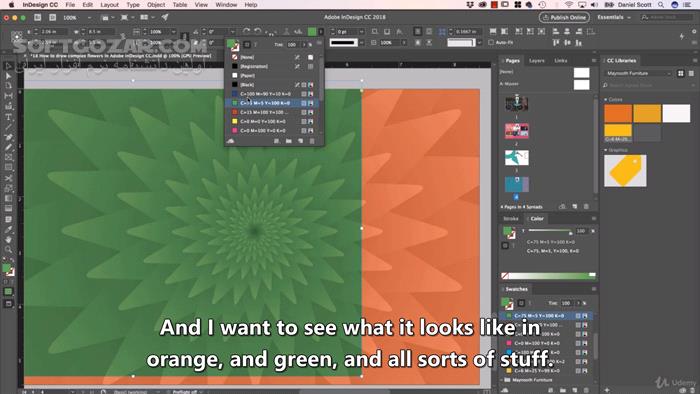700x394 pixels.
Task: Open the Swatches panel flyout menu
Action: (x=594, y=289)
